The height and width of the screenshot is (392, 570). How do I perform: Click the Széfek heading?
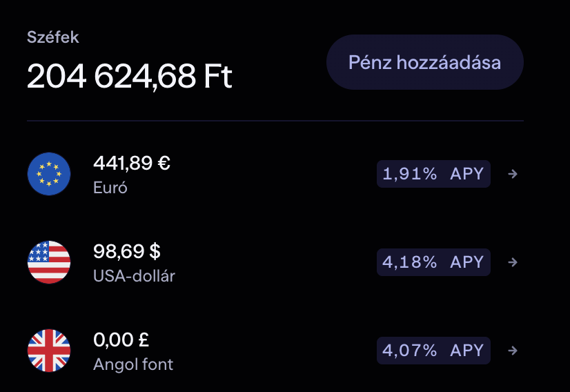coord(53,37)
